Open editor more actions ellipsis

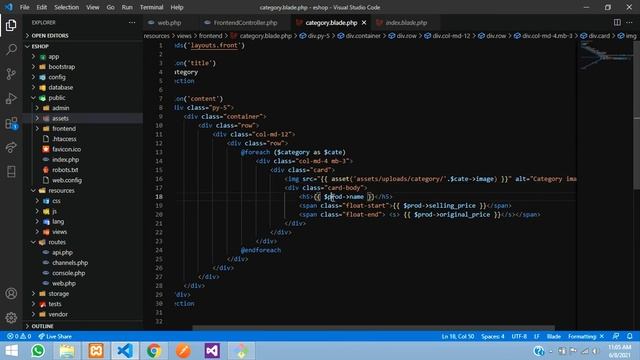click(629, 22)
